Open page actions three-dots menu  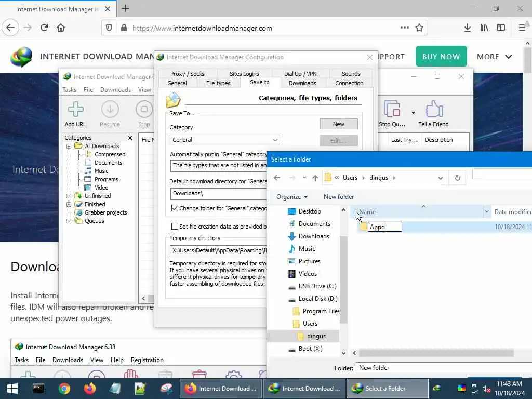pyautogui.click(x=404, y=28)
